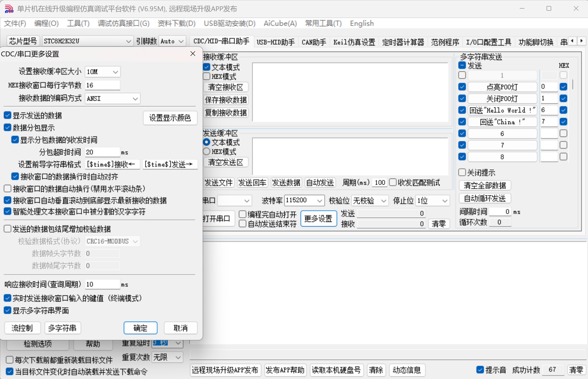Viewport: 588px width, 379px height.
Task: Click 设置显示颜色 button
Action: [x=170, y=118]
